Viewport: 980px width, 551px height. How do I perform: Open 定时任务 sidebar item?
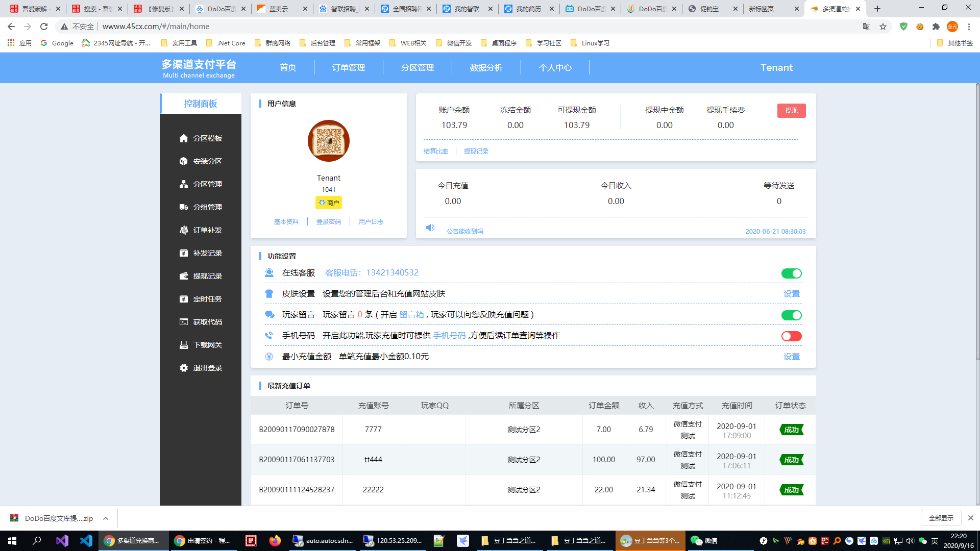(x=201, y=299)
